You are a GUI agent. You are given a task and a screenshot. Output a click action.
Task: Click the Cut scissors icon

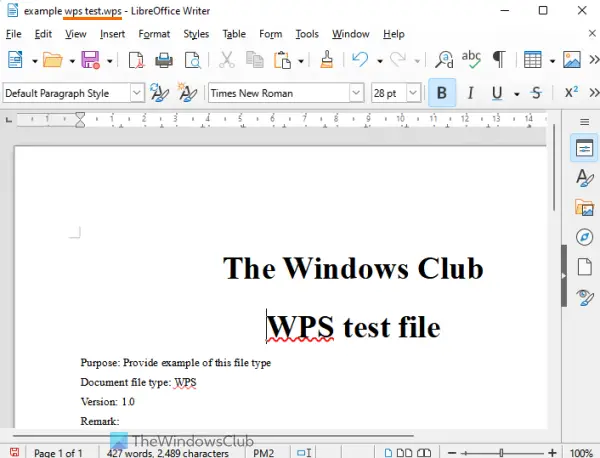click(227, 60)
